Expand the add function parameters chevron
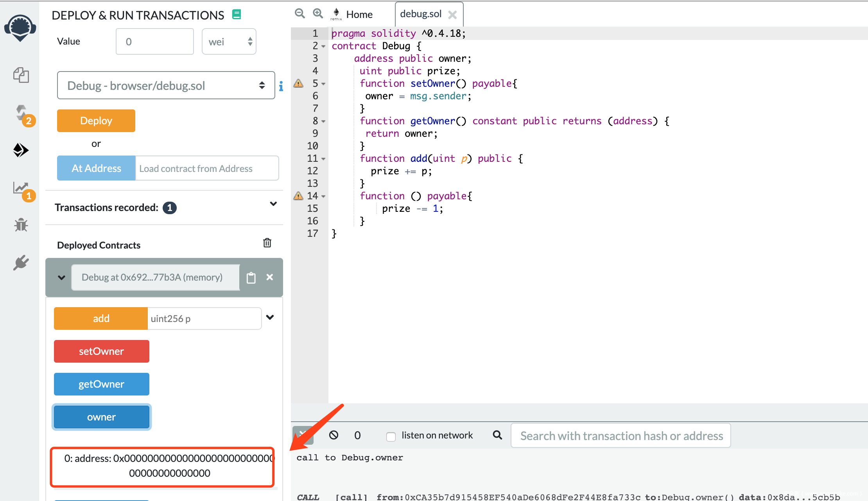The image size is (868, 501). point(270,317)
